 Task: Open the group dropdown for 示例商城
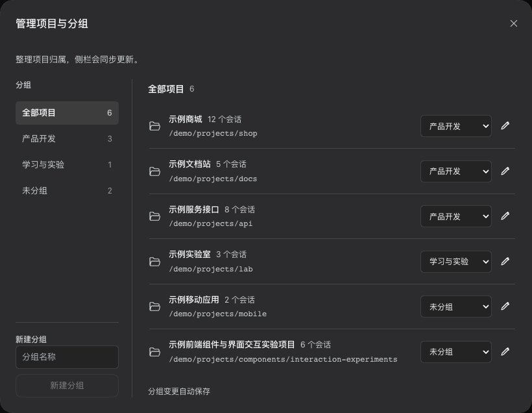(x=456, y=126)
